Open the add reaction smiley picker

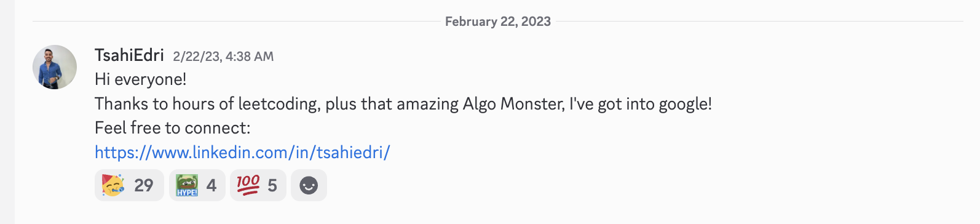pyautogui.click(x=309, y=185)
